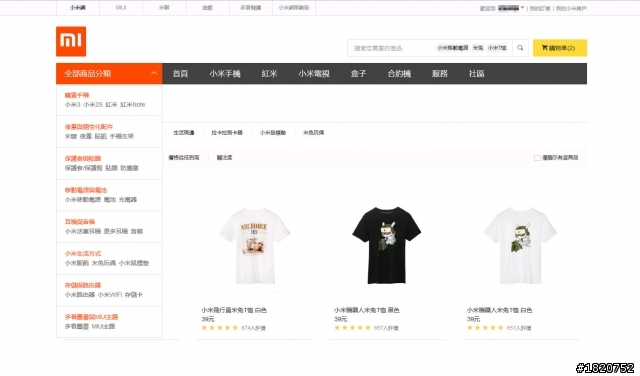640x376 pixels.
Task: Open the 合約機 nav item
Action: pos(399,73)
